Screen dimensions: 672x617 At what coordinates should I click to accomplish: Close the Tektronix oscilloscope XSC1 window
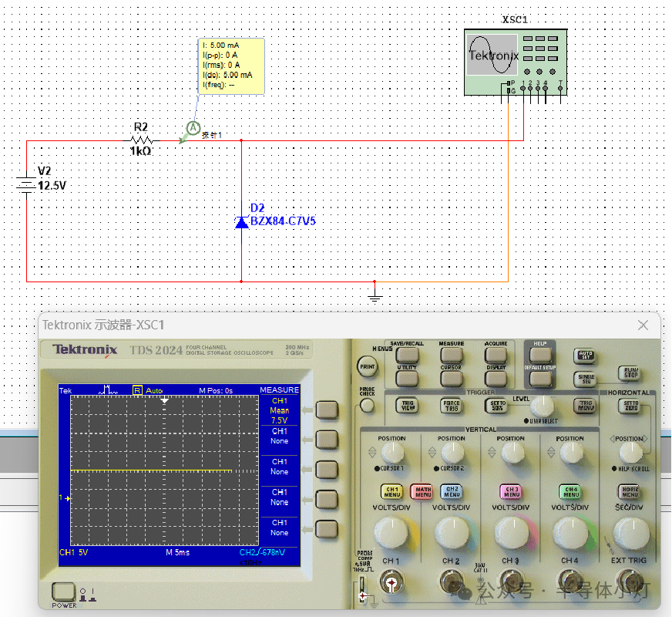(x=643, y=325)
